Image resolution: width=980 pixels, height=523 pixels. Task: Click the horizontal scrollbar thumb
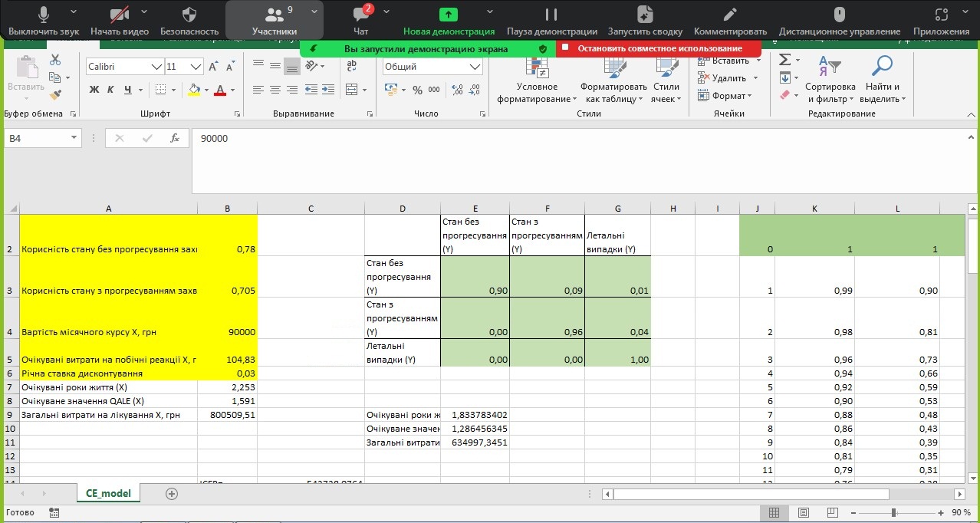click(751, 494)
